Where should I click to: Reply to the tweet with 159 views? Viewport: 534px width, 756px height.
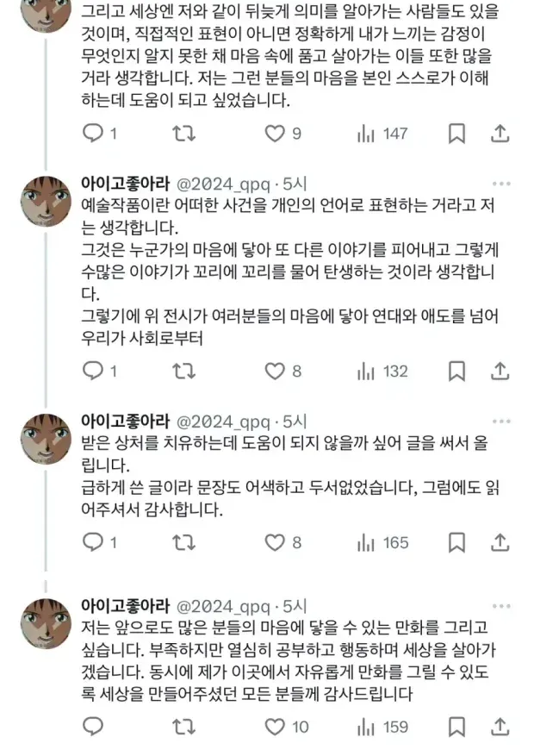(x=93, y=727)
